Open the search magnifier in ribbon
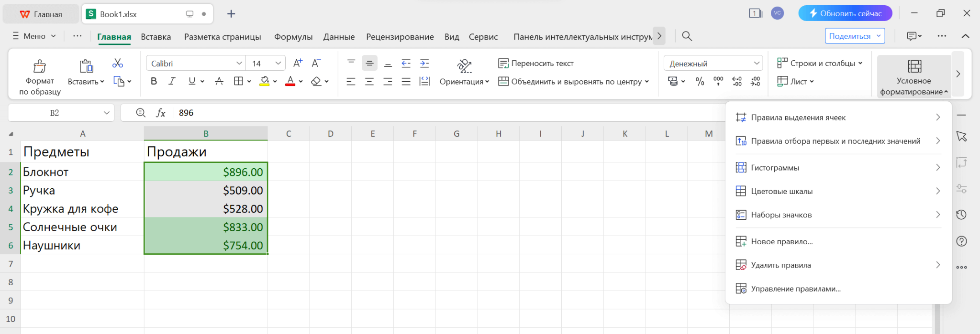The width and height of the screenshot is (980, 334). [x=687, y=36]
